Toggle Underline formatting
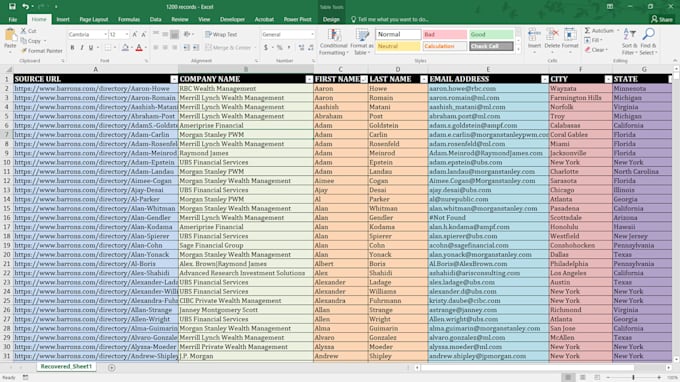The image size is (680, 382). 91,47
